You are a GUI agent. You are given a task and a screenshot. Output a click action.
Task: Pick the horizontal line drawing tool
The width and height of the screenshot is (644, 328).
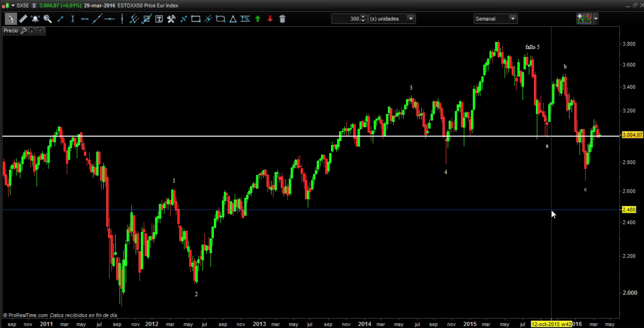(110, 19)
